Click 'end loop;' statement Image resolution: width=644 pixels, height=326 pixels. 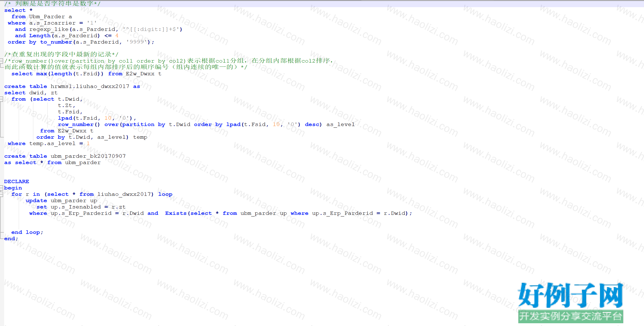[27, 232]
